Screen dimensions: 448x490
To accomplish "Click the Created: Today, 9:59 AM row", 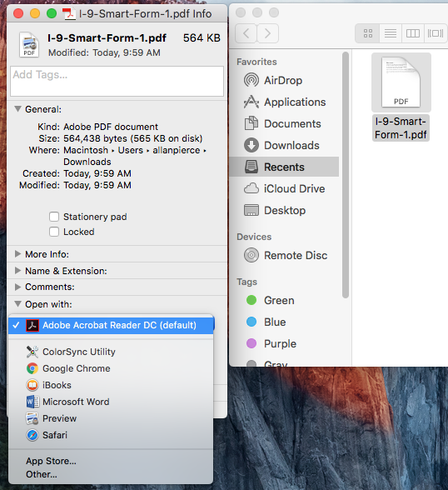I will point(77,173).
